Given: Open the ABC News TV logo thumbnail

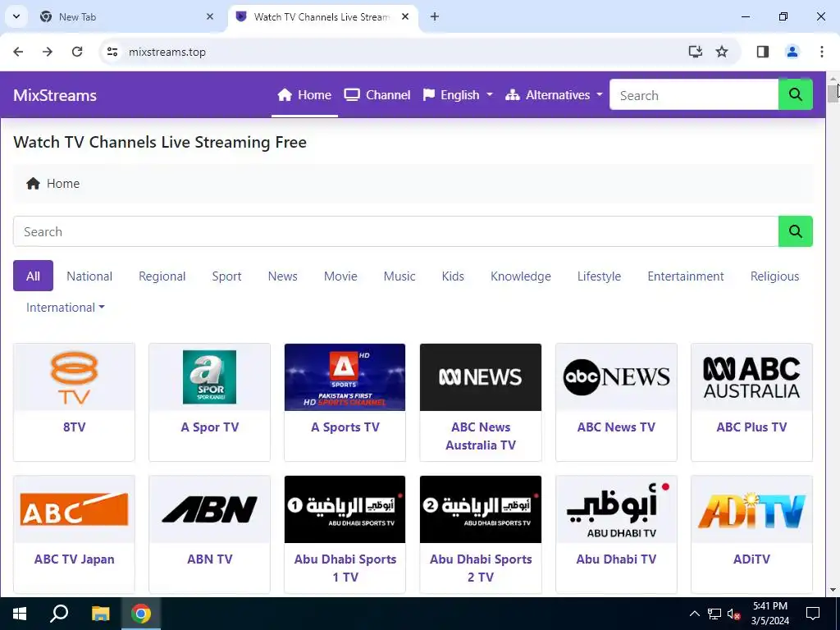Looking at the screenshot, I should coord(616,377).
